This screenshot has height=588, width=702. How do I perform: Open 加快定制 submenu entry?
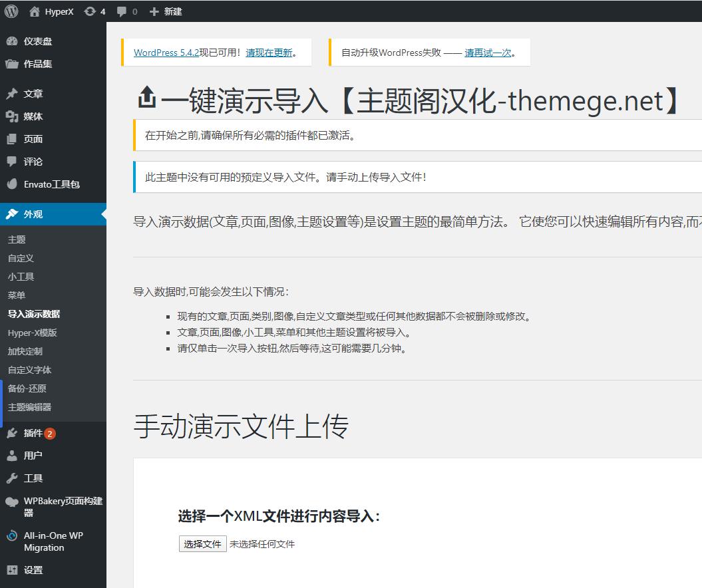pyautogui.click(x=25, y=351)
